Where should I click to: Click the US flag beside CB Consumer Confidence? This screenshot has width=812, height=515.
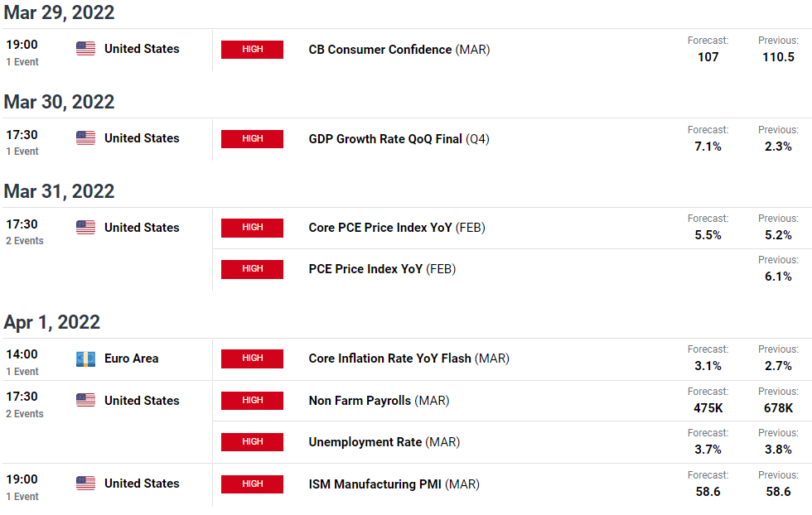(x=85, y=49)
